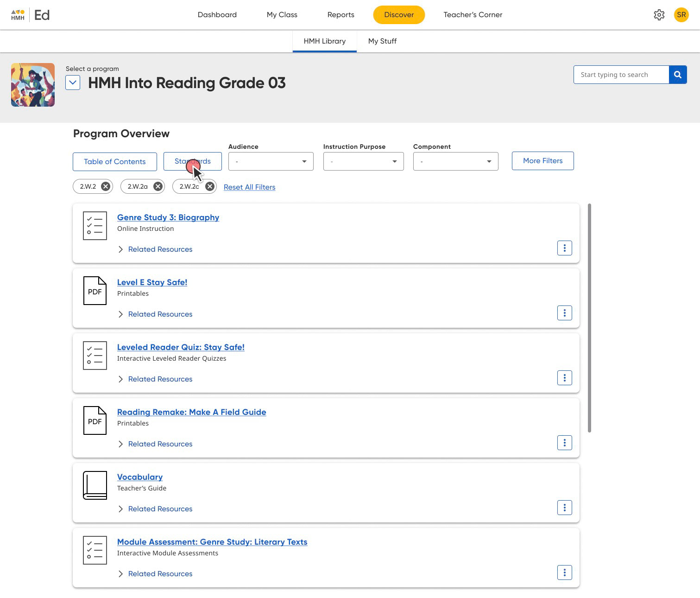
Task: Click the 'Program Overview' heading text
Action: point(121,134)
